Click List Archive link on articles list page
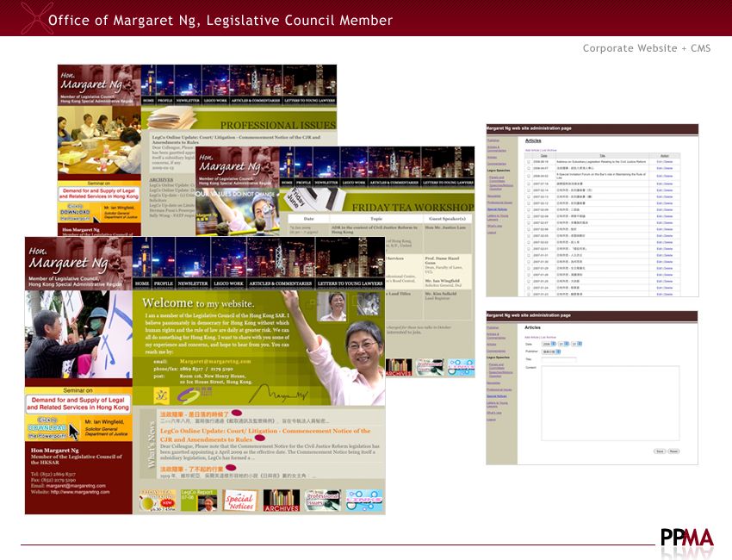The height and width of the screenshot is (560, 732). 549,150
